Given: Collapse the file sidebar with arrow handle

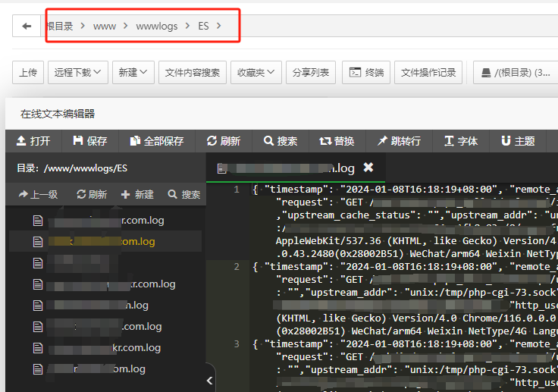Looking at the screenshot, I should tap(210, 379).
